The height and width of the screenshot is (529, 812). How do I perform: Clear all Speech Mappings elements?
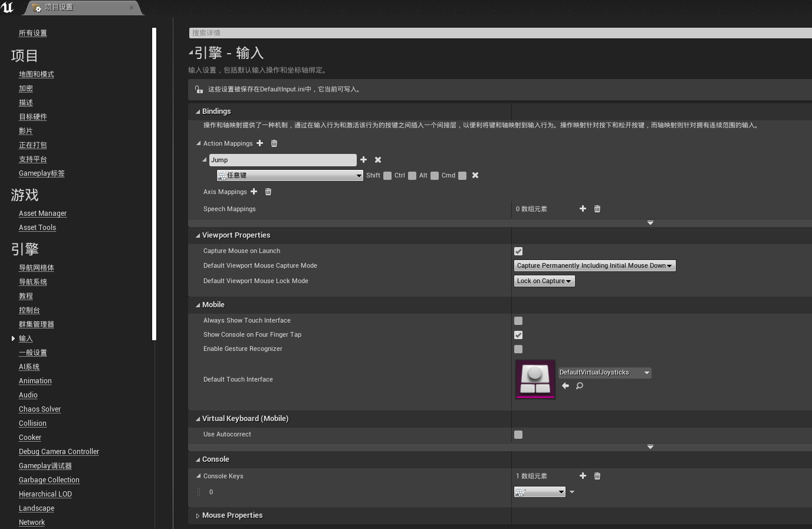tap(597, 209)
